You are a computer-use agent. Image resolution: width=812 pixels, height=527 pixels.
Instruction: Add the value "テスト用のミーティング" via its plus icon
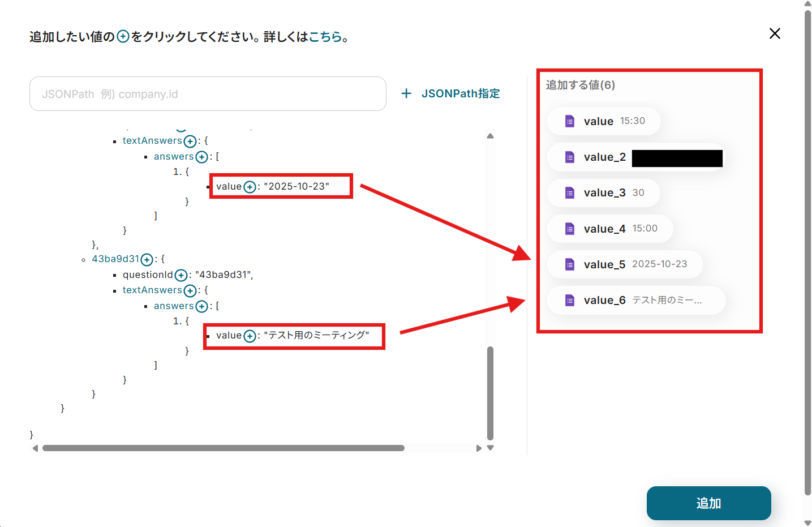pyautogui.click(x=250, y=336)
